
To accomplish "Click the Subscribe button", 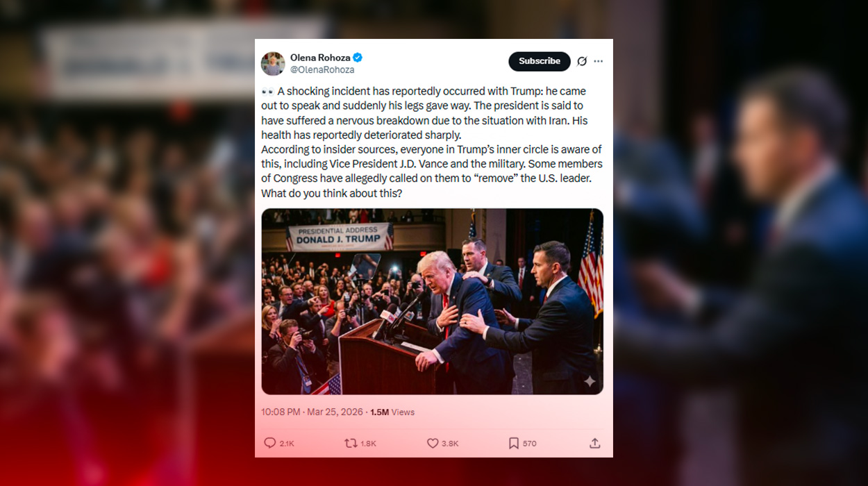I will point(540,61).
